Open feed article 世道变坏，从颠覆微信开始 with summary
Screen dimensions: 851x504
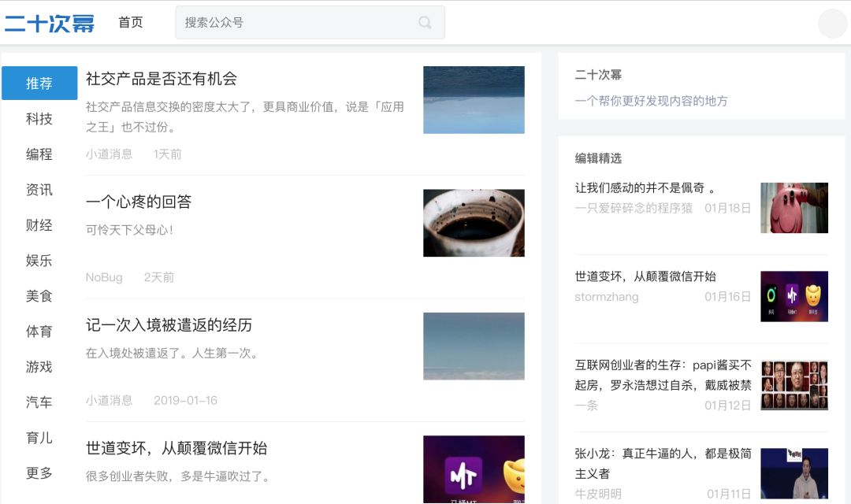pos(177,448)
